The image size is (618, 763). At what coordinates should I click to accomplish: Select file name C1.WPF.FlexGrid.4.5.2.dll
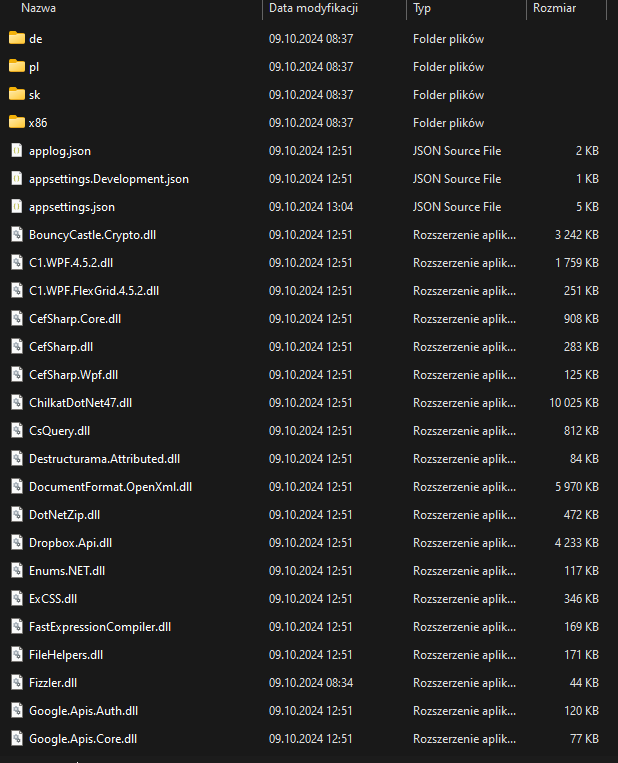pyautogui.click(x=94, y=291)
